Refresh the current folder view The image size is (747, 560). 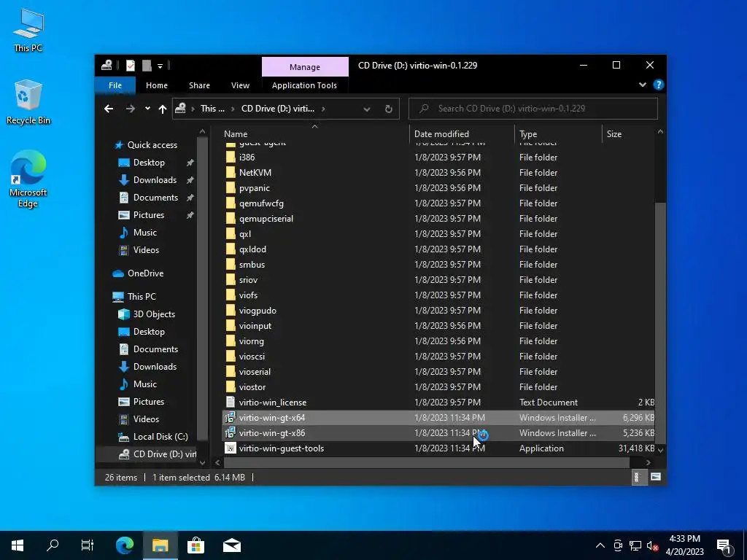pos(389,109)
